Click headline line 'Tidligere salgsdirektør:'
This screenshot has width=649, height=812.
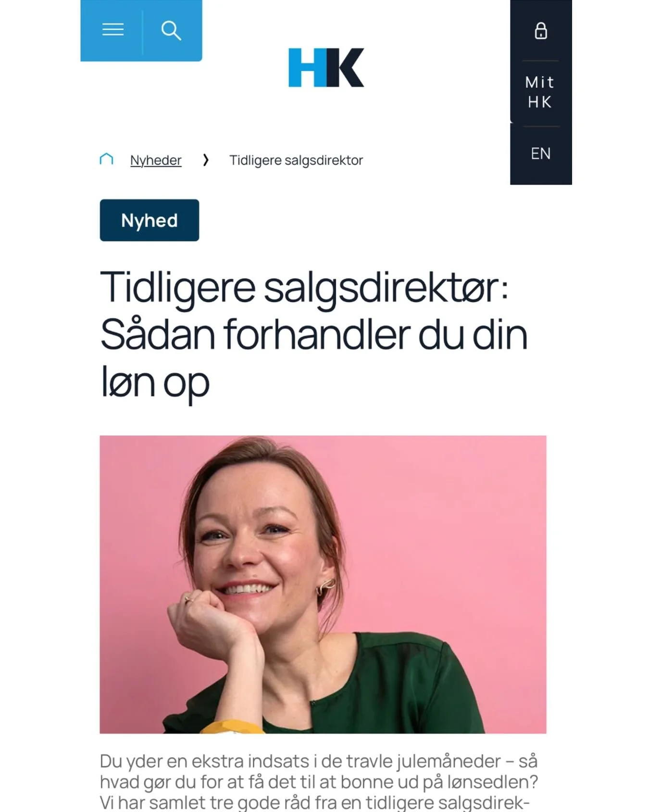[x=304, y=288]
